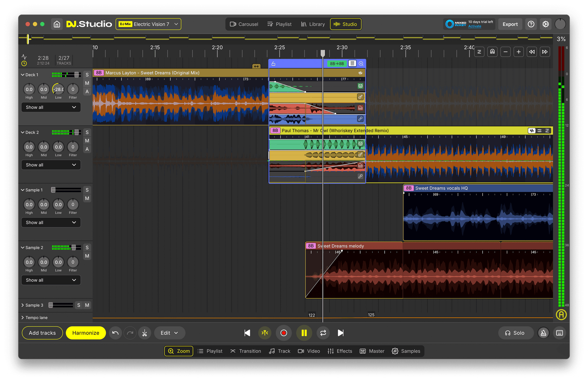The width and height of the screenshot is (588, 381).
Task: Open the Electric Vision 7 mix dropdown
Action: (x=148, y=24)
